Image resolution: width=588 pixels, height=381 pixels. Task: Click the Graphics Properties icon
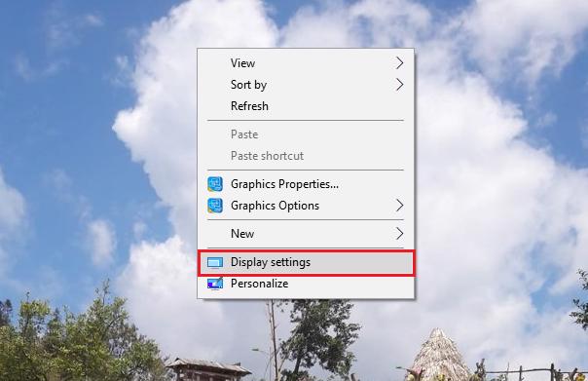pyautogui.click(x=215, y=184)
